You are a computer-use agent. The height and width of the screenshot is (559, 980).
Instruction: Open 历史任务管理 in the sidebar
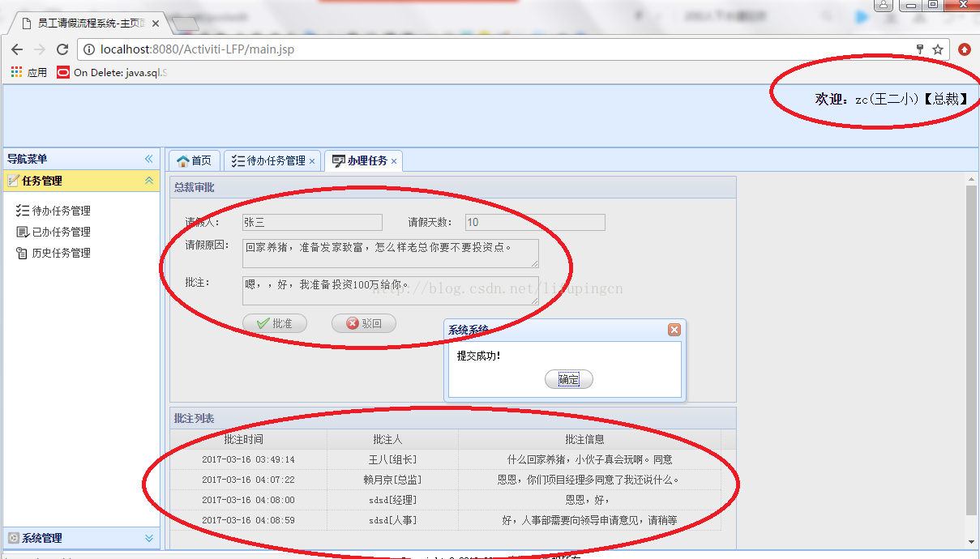[x=53, y=253]
